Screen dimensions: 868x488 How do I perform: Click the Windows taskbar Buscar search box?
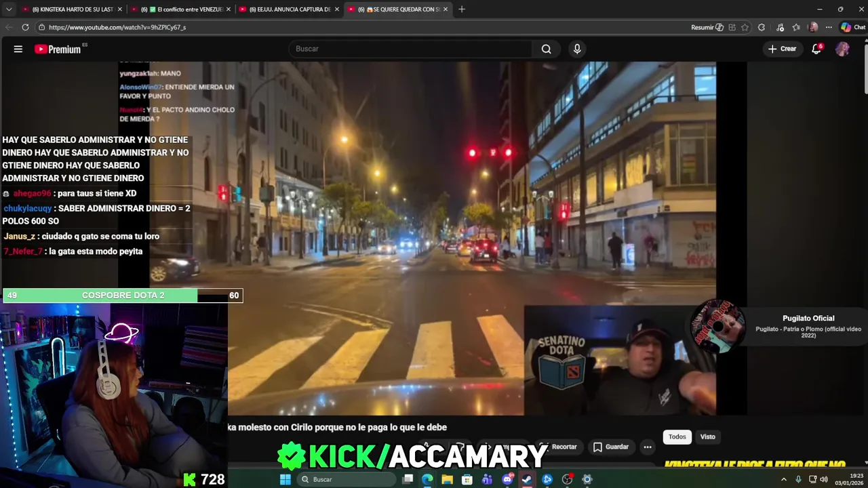[346, 479]
